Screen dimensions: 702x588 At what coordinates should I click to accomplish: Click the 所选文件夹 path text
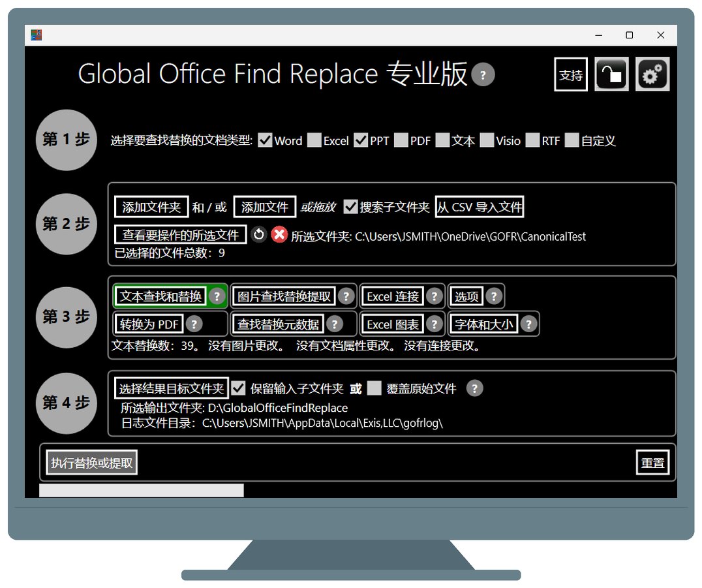tap(438, 236)
